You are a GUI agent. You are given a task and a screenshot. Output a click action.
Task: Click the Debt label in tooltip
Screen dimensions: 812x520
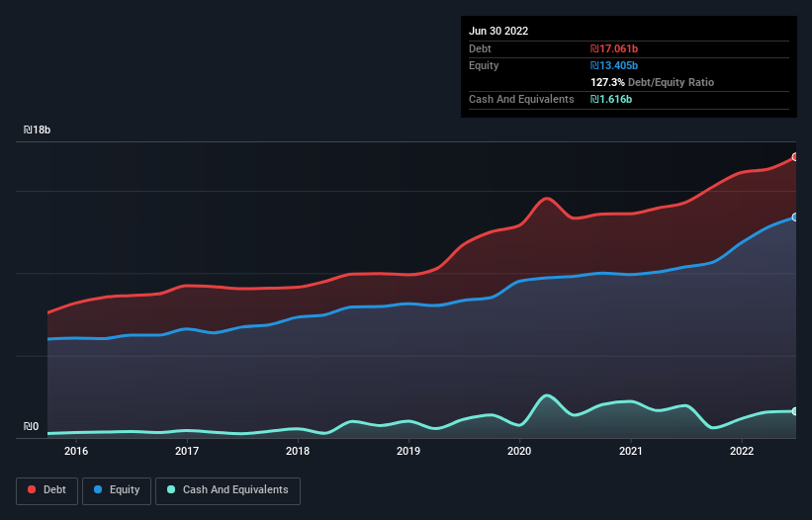pos(480,48)
